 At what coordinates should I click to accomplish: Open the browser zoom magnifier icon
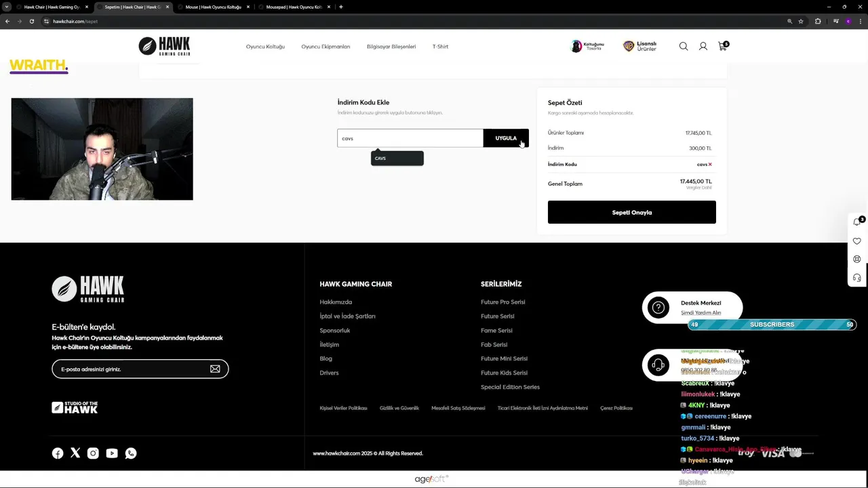789,21
